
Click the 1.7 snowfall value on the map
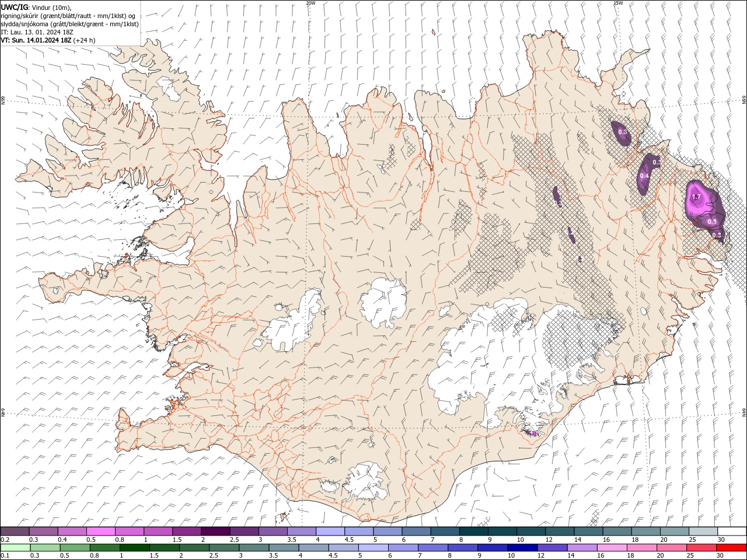coord(696,197)
